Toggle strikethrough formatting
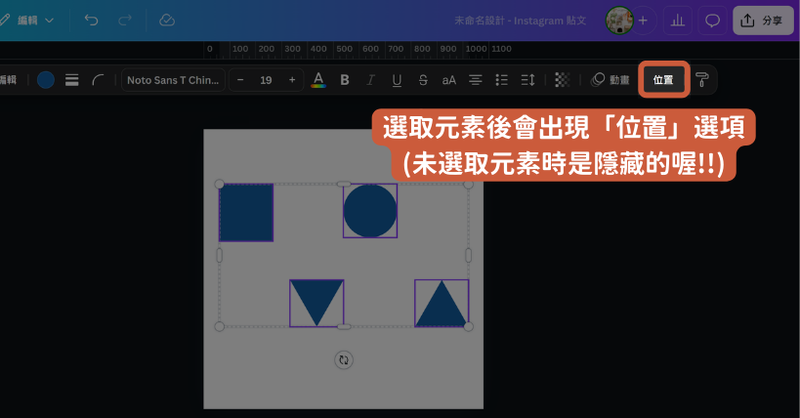This screenshot has width=800, height=418. 423,80
